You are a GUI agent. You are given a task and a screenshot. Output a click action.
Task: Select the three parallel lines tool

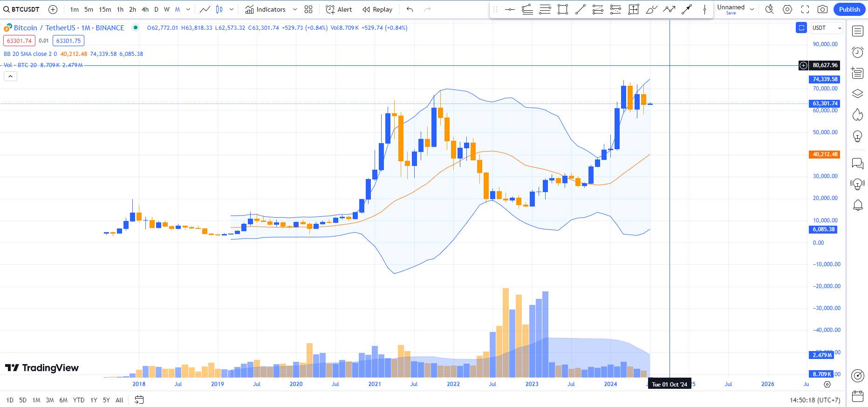point(545,9)
